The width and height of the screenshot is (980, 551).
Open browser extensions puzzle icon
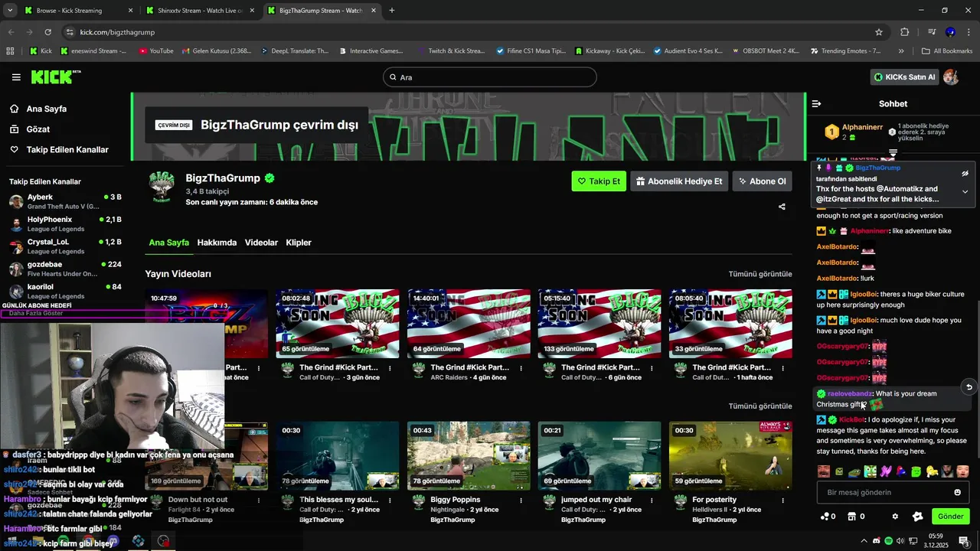click(x=905, y=32)
